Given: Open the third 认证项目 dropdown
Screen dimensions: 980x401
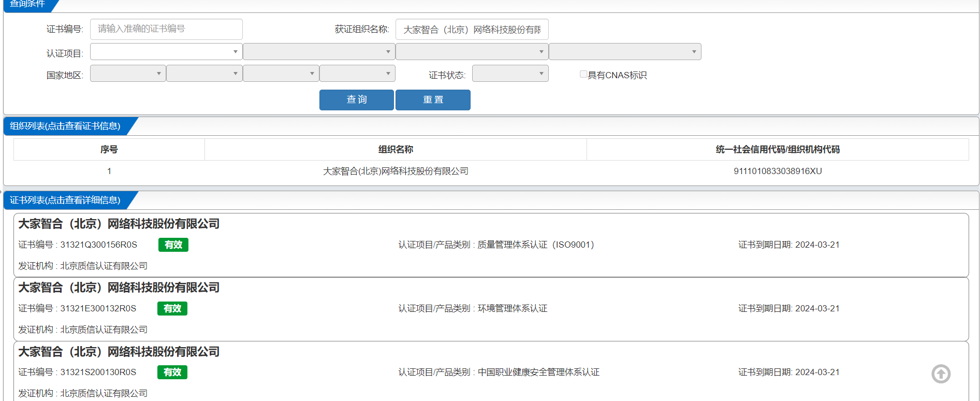Looking at the screenshot, I should (x=472, y=52).
